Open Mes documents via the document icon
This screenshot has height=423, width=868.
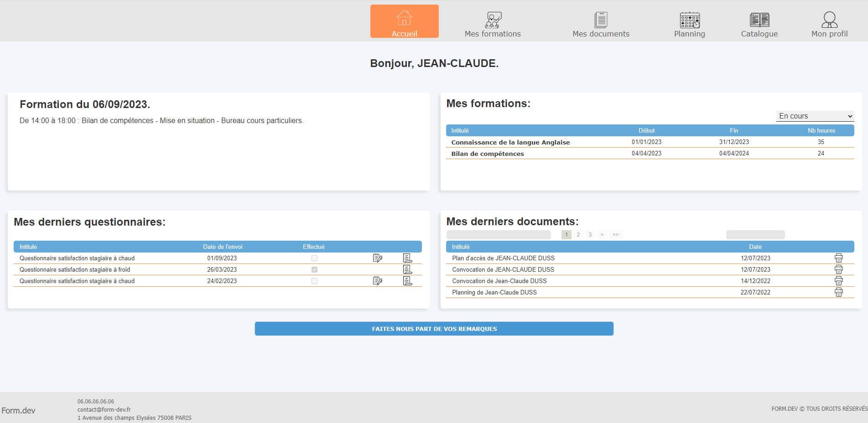coord(601,21)
